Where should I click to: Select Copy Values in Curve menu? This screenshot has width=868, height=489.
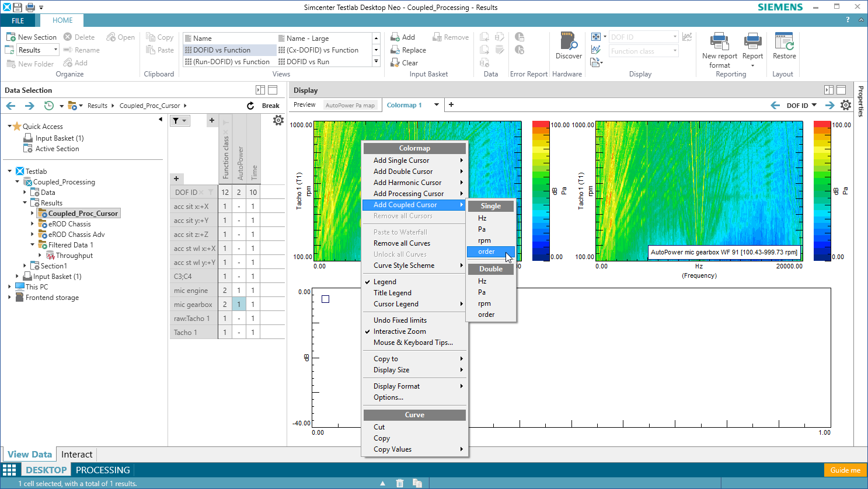click(x=414, y=449)
